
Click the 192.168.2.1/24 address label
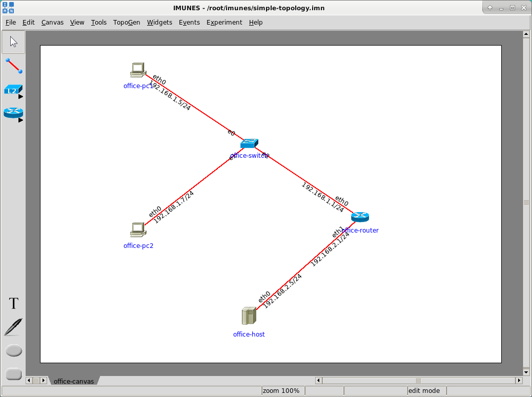point(330,249)
